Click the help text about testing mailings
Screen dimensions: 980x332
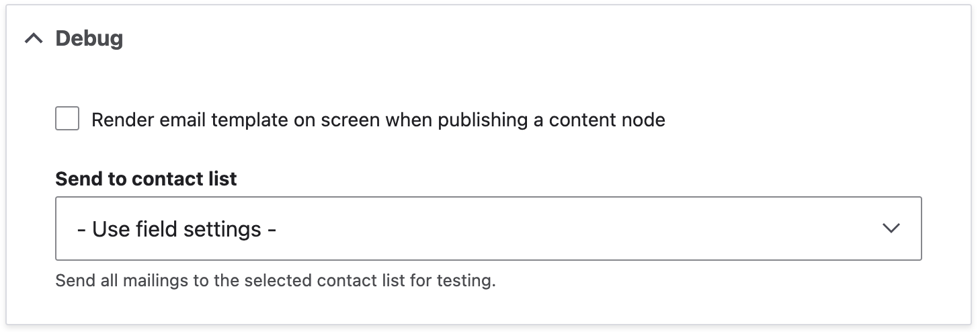275,280
